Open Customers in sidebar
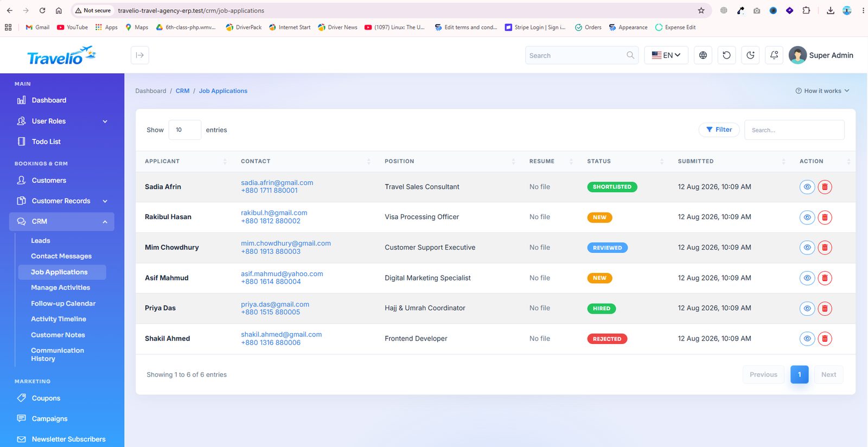The image size is (868, 447). click(x=62, y=180)
